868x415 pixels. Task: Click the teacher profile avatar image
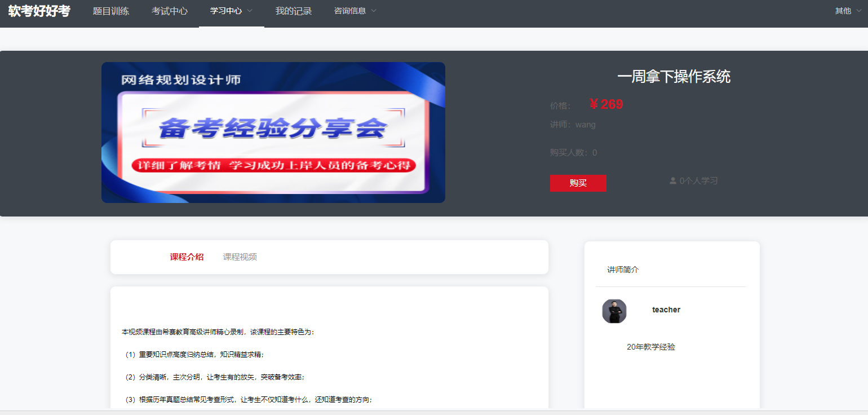pyautogui.click(x=614, y=311)
